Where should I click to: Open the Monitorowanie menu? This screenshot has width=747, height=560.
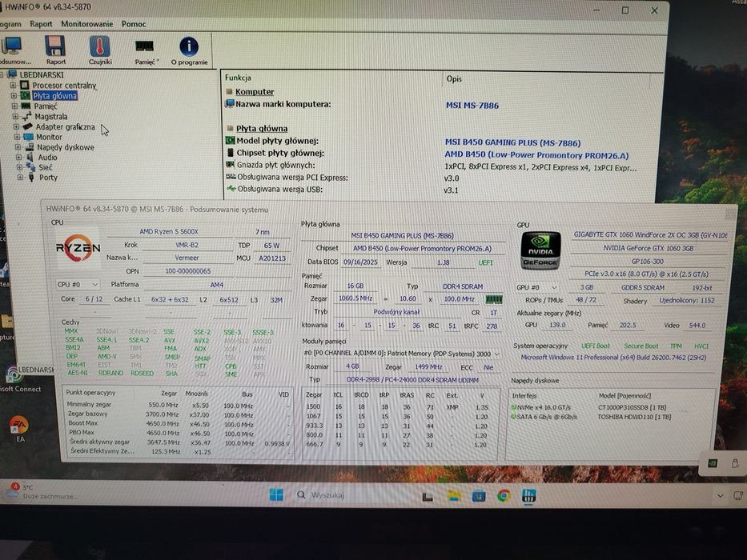[x=87, y=24]
